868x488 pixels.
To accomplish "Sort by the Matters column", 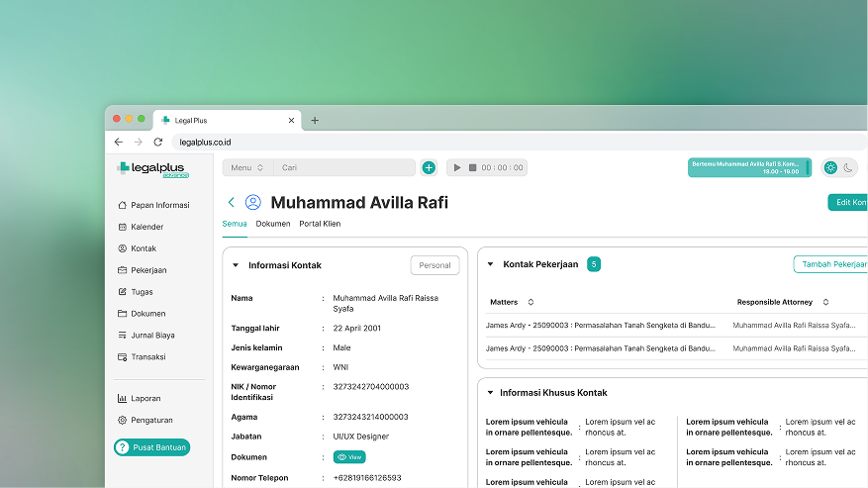I will [x=530, y=302].
